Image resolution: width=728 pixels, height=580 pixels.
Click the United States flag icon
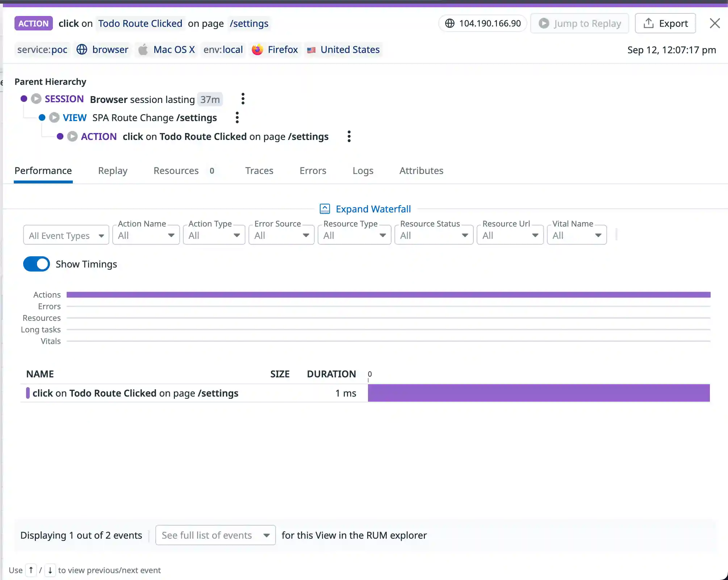[311, 50]
